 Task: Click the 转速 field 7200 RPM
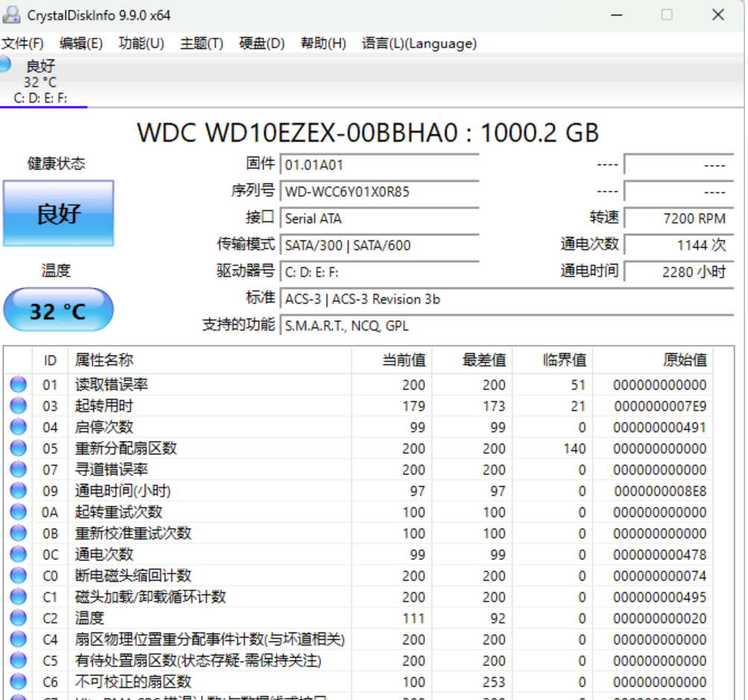tap(679, 218)
